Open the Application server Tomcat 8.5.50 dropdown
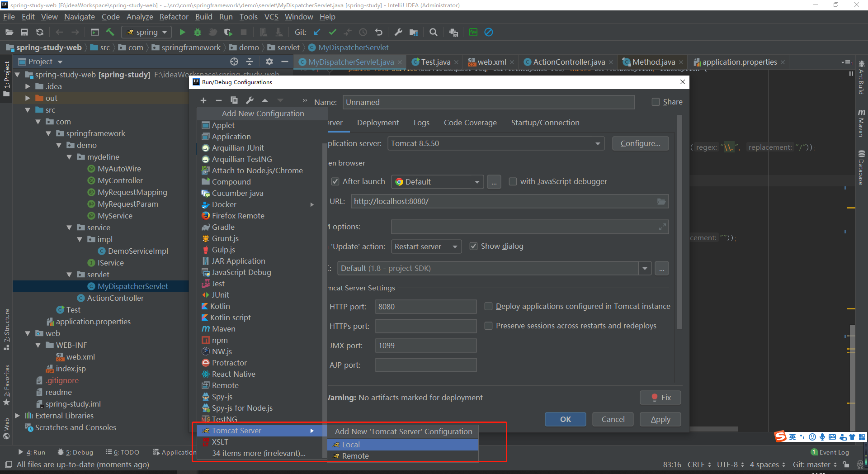Image resolution: width=868 pixels, height=474 pixels. pos(496,143)
